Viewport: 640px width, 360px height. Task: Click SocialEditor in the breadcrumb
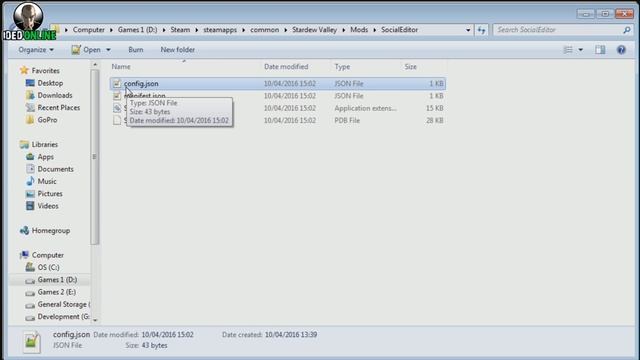tap(400, 30)
